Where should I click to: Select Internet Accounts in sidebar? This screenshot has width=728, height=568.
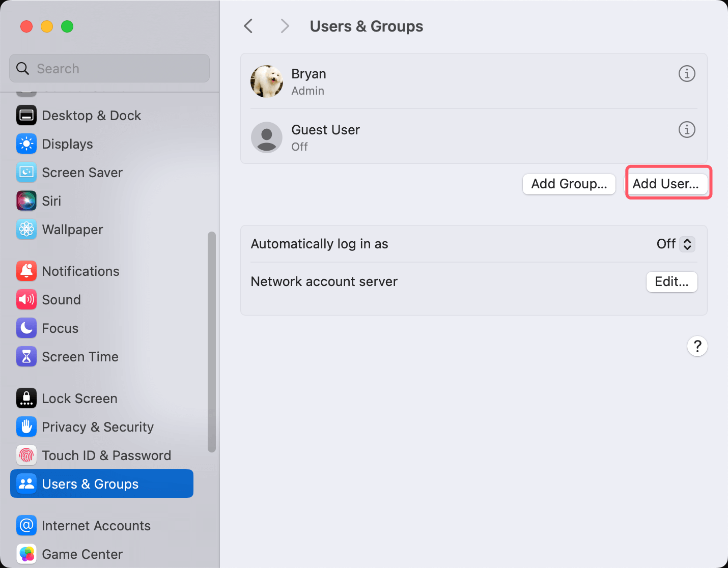96,526
